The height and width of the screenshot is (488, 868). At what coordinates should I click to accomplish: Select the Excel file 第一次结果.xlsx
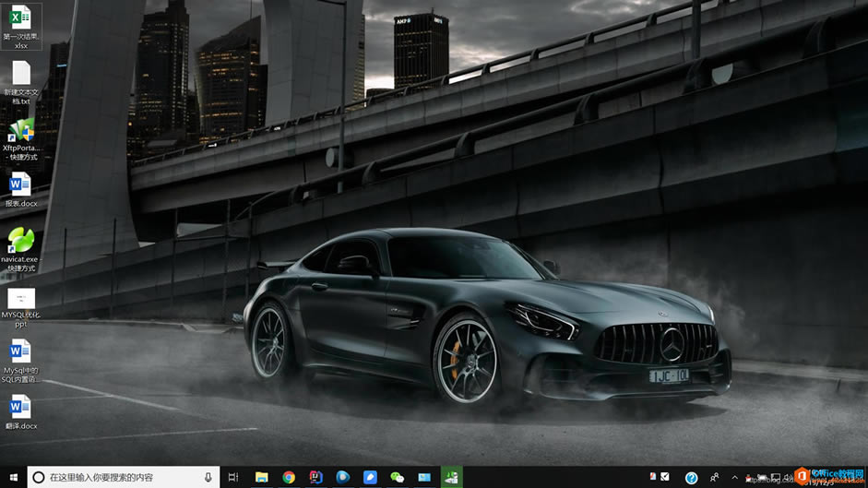coord(21,27)
